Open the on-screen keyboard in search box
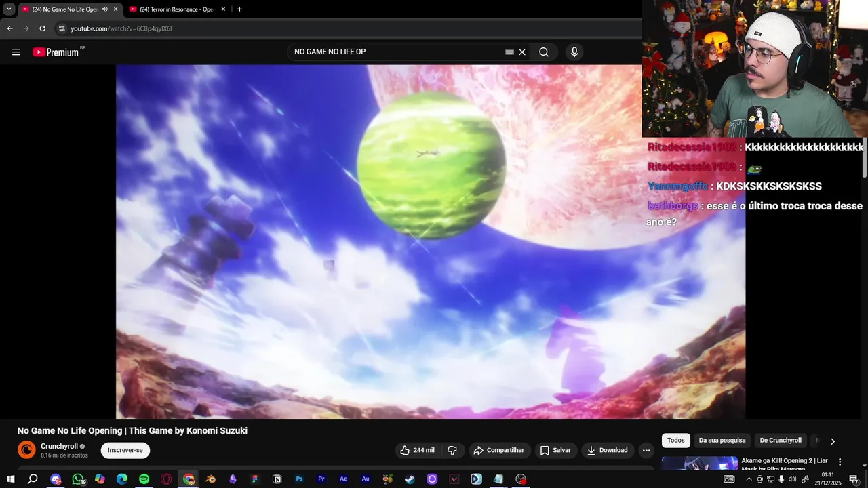Image resolution: width=868 pixels, height=488 pixels. point(509,52)
